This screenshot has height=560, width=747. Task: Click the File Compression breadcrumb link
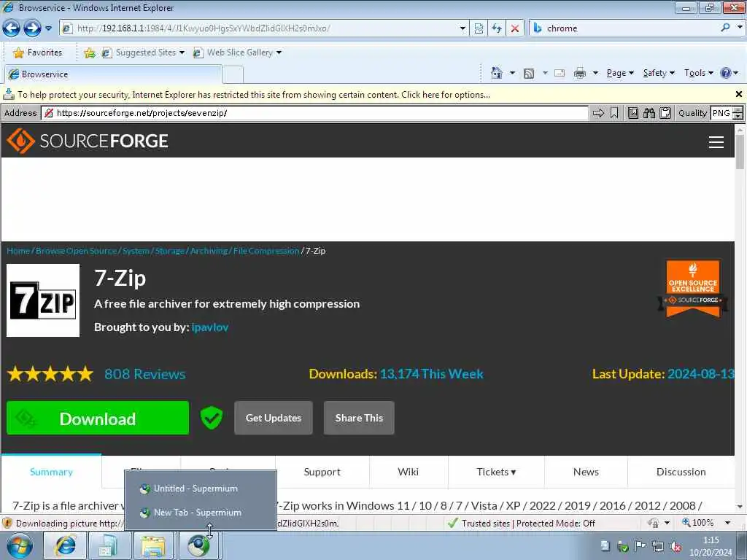pos(266,251)
